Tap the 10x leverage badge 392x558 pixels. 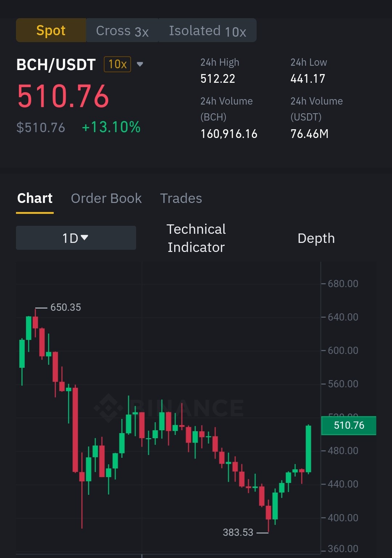117,64
